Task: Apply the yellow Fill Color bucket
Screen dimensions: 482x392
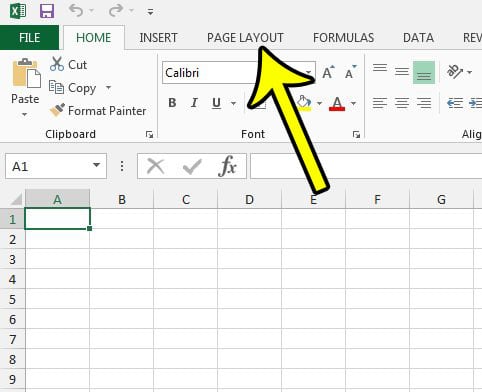Action: 304,103
